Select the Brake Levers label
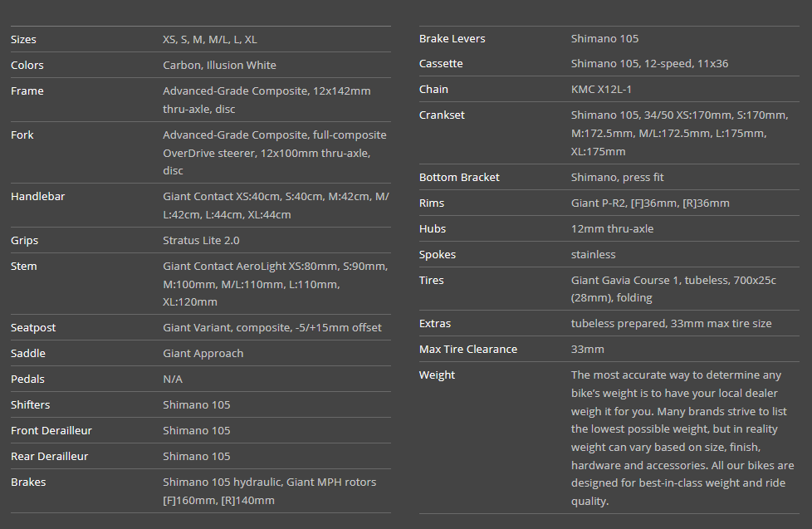This screenshot has height=529, width=812. (452, 39)
